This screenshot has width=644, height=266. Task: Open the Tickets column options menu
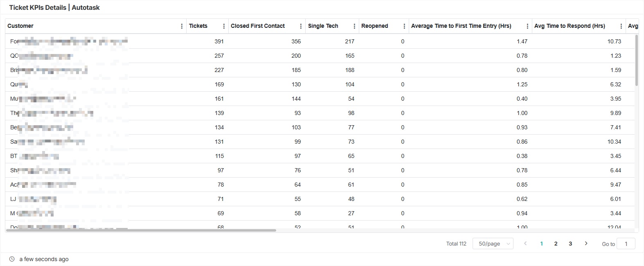[224, 26]
